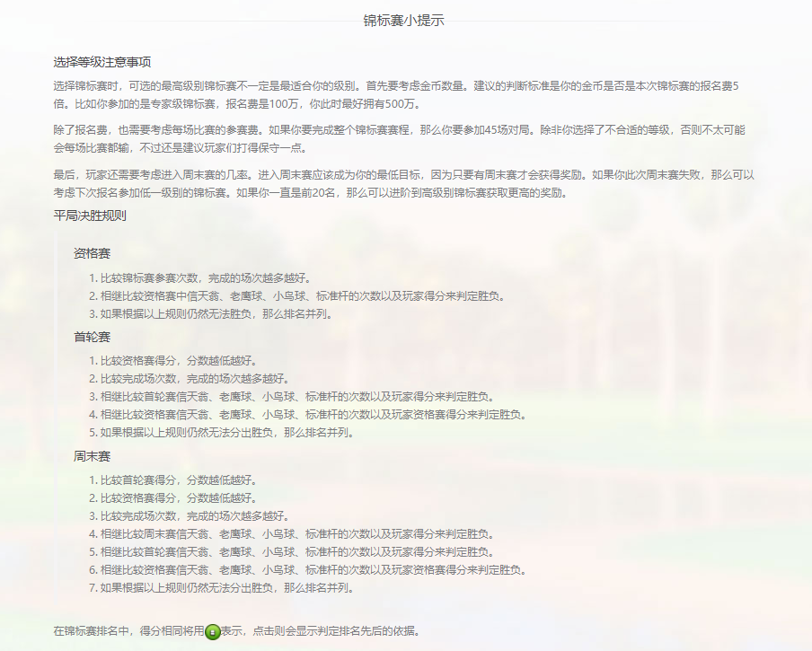The width and height of the screenshot is (812, 651).
Task: Click the 首轮赛 subsection heading
Action: (x=92, y=337)
